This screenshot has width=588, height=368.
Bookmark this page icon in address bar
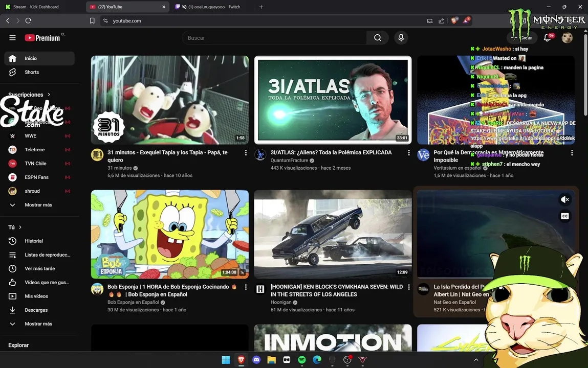coord(92,20)
